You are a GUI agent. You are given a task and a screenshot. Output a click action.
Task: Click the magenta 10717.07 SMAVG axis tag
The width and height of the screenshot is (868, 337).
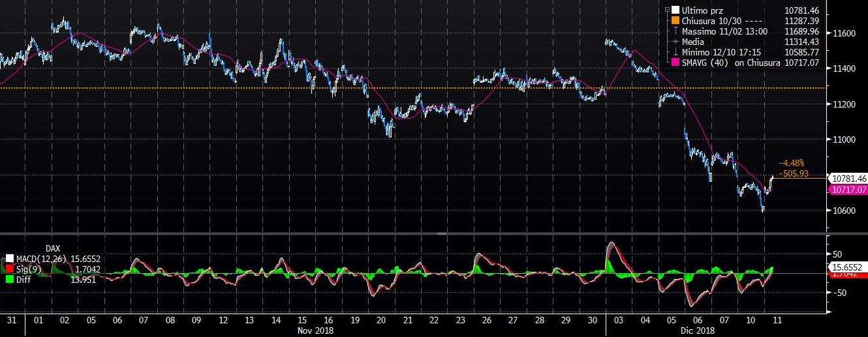click(847, 190)
